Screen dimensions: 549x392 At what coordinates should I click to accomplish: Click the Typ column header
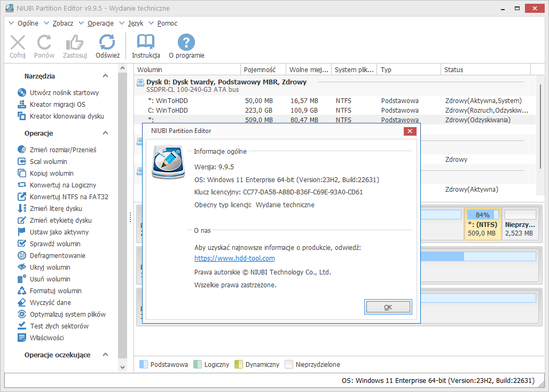click(409, 69)
